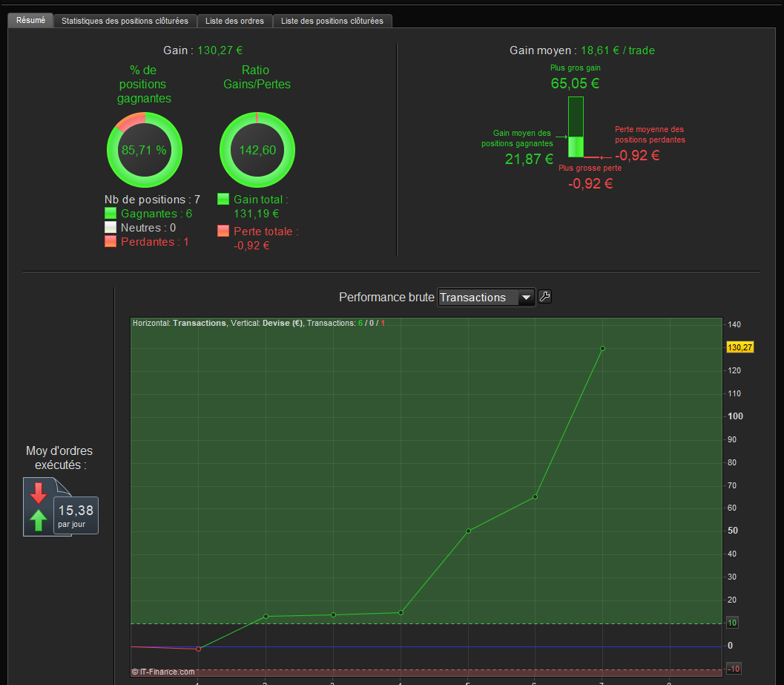Click the green Gain total legend square

(223, 200)
